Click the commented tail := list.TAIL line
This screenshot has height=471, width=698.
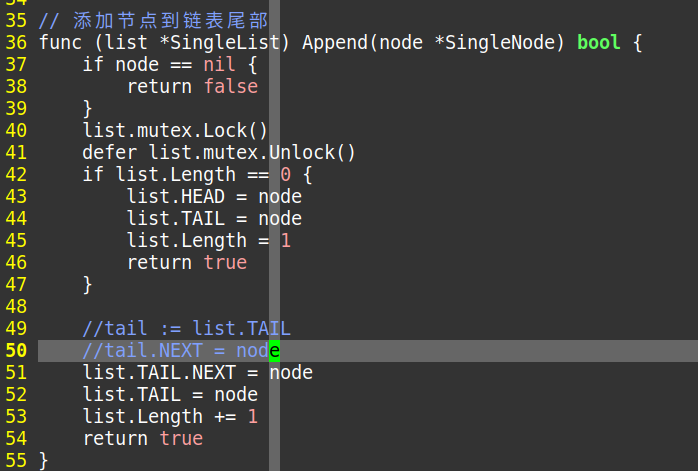click(x=187, y=329)
